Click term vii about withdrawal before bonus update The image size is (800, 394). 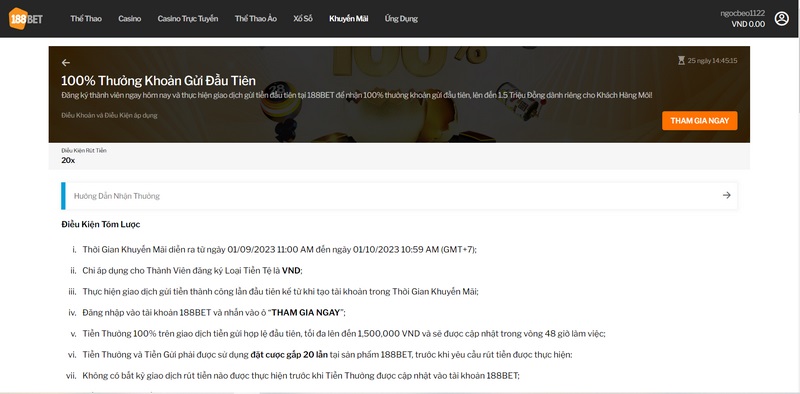301,376
